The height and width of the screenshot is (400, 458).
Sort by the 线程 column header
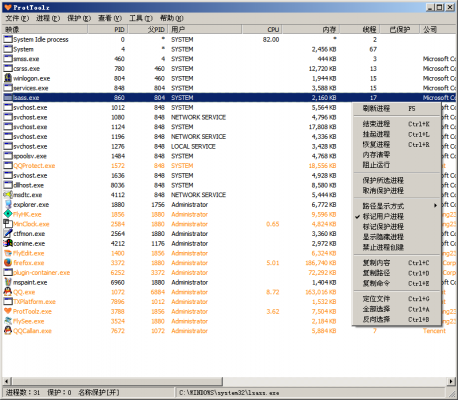pos(359,30)
